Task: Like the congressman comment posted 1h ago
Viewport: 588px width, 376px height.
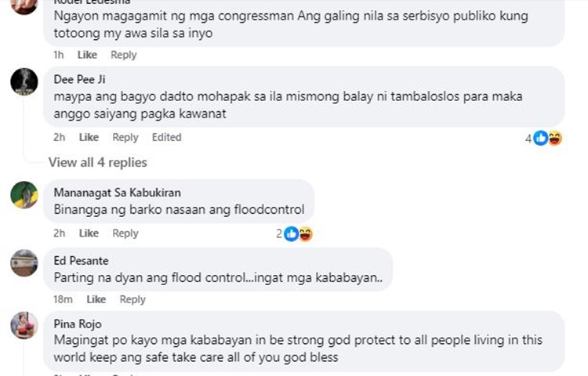Action: [87, 55]
